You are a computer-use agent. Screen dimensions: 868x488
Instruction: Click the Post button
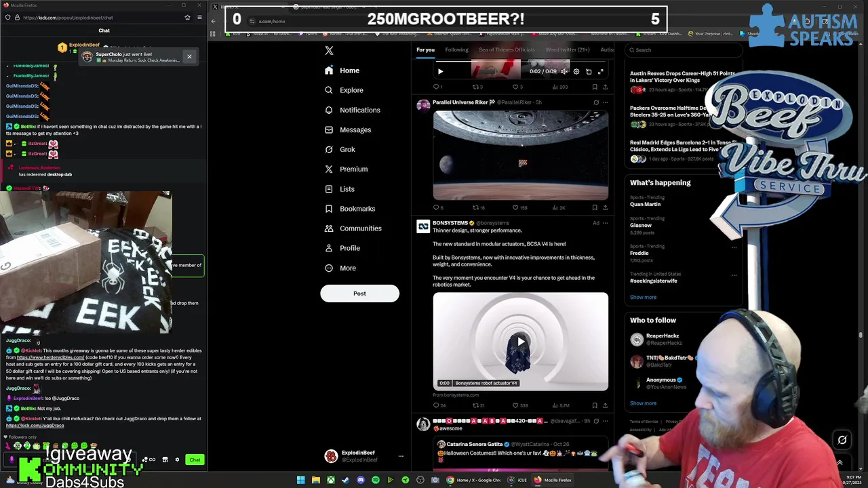pyautogui.click(x=359, y=293)
